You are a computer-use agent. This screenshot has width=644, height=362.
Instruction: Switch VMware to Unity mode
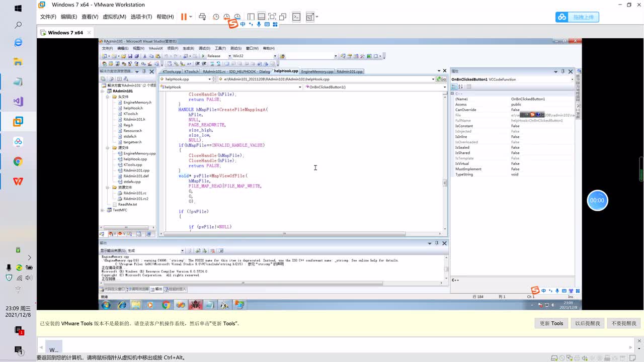[x=283, y=17]
